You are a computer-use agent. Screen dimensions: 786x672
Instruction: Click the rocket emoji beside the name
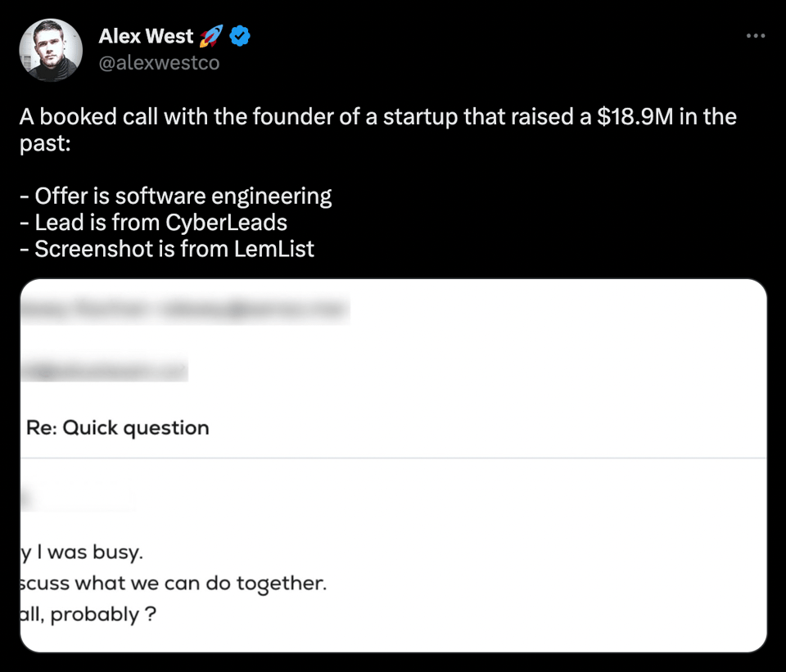click(210, 36)
